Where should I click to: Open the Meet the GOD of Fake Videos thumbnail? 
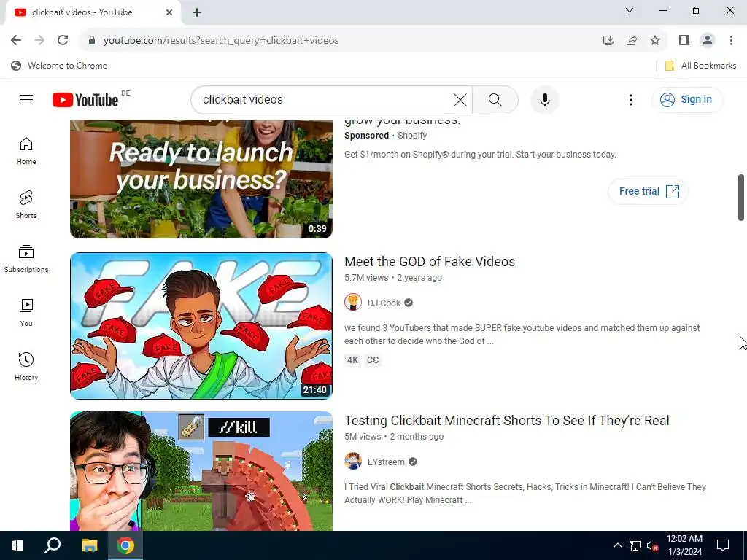[x=201, y=326]
